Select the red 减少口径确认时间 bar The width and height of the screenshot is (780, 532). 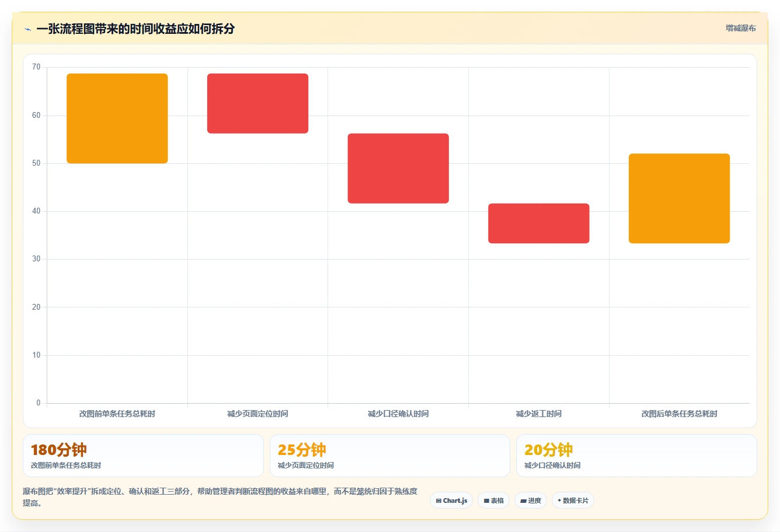(398, 169)
